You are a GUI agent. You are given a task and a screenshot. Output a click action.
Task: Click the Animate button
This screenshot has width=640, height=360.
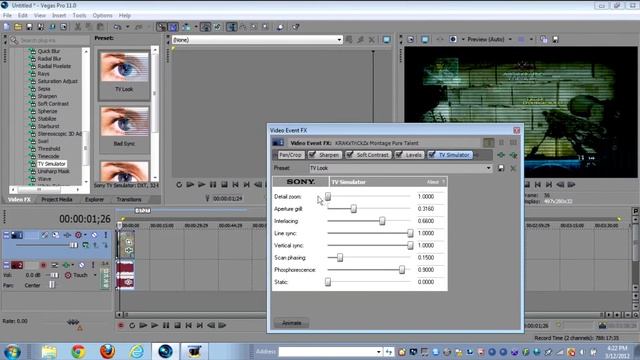291,323
